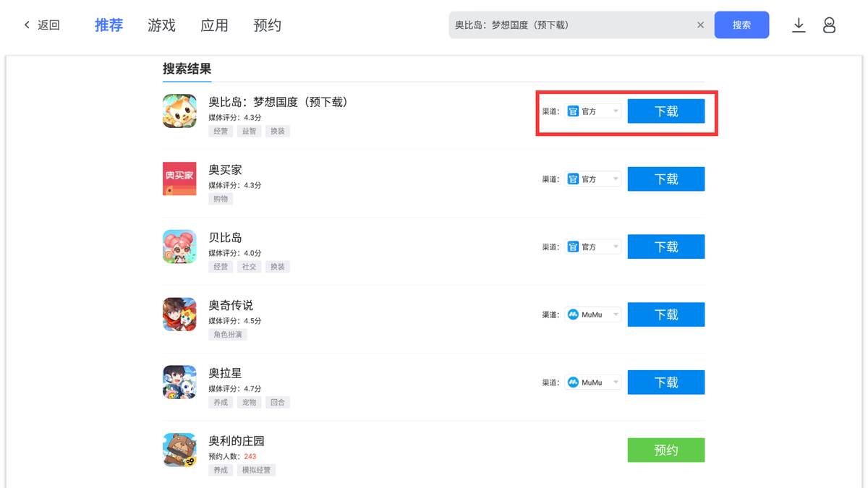This screenshot has width=868, height=488.
Task: Expand channel dropdown for 奥比岛：梦想国度
Action: (592, 111)
